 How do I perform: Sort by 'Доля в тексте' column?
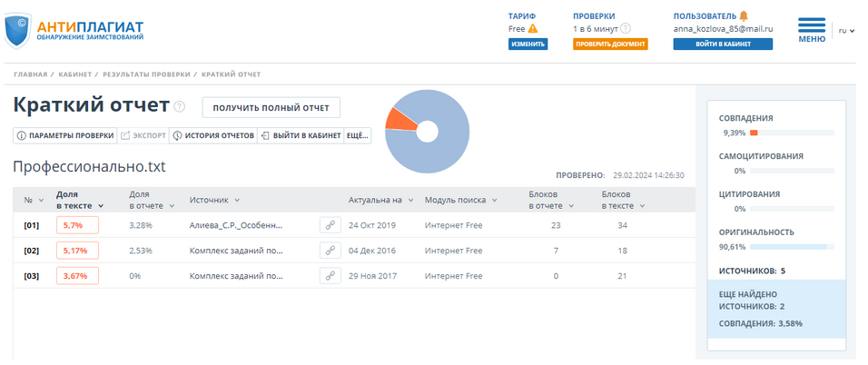click(80, 200)
